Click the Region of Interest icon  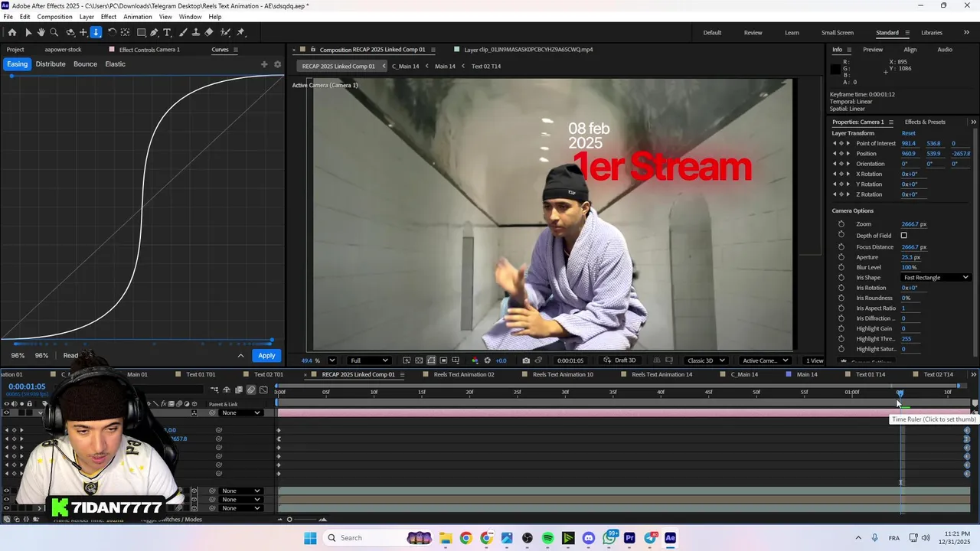[x=443, y=360]
